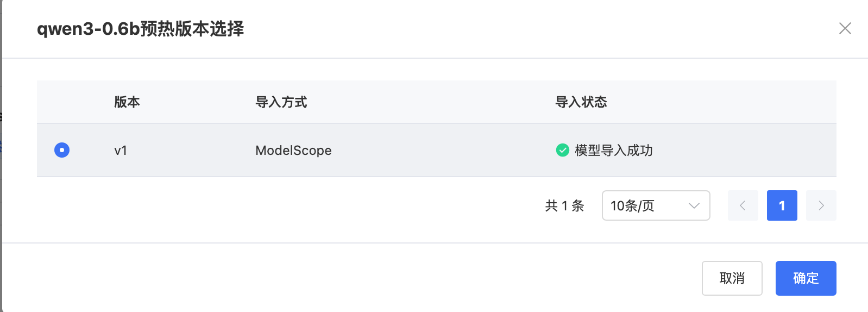Click the 共 1 条 total count text
868x312 pixels.
pos(564,206)
